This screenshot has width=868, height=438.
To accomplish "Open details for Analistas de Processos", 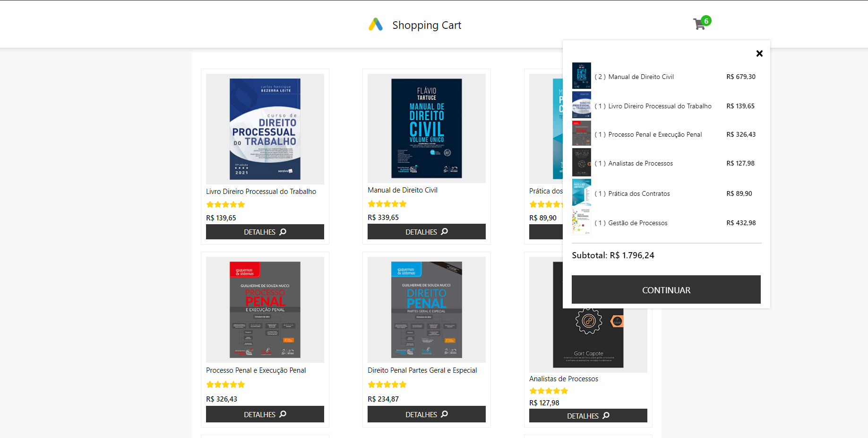I will tap(588, 416).
